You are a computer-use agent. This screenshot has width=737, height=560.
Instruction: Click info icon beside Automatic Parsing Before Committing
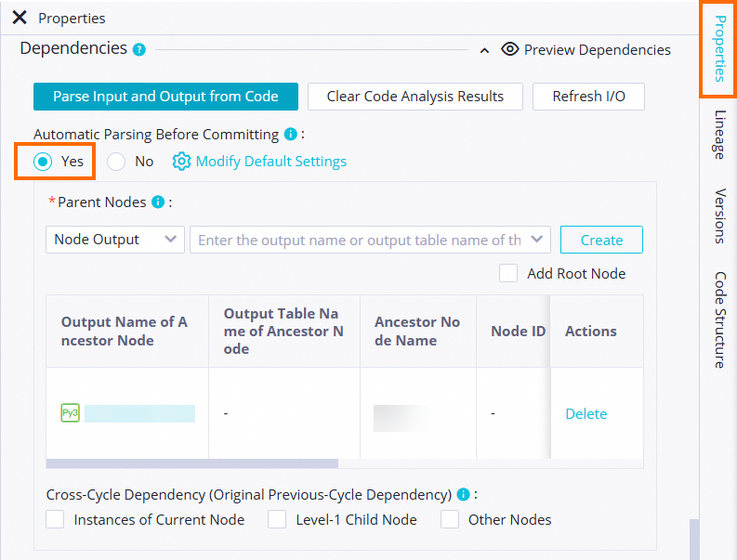click(291, 135)
